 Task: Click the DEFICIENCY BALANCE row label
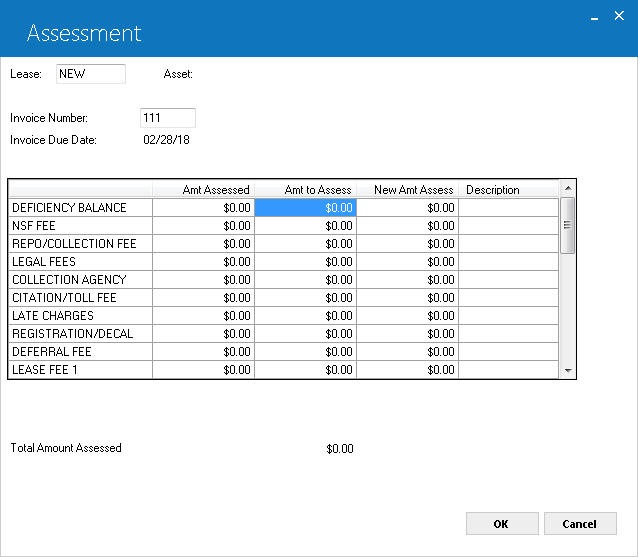click(x=81, y=208)
